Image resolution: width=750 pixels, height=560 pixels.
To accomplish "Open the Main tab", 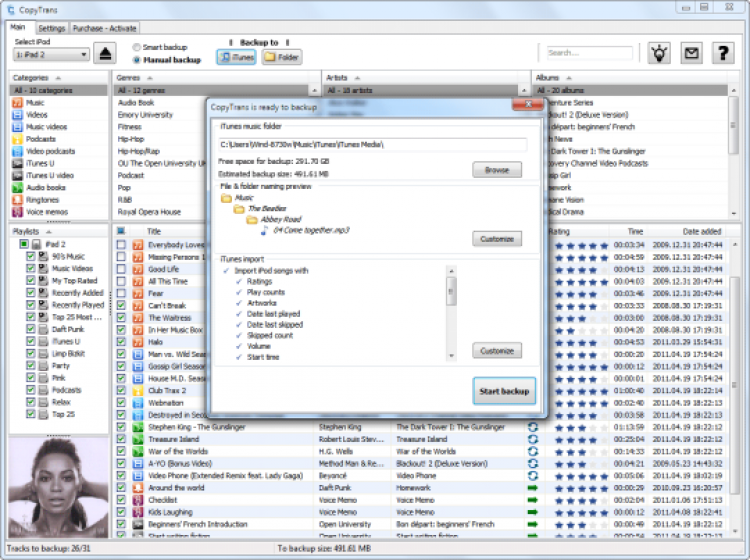I will 18,27.
